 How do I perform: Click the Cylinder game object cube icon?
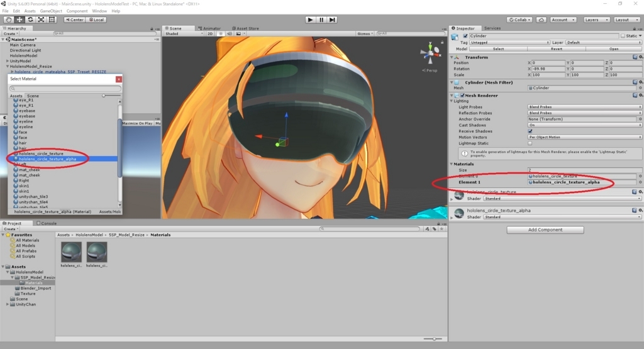point(455,37)
